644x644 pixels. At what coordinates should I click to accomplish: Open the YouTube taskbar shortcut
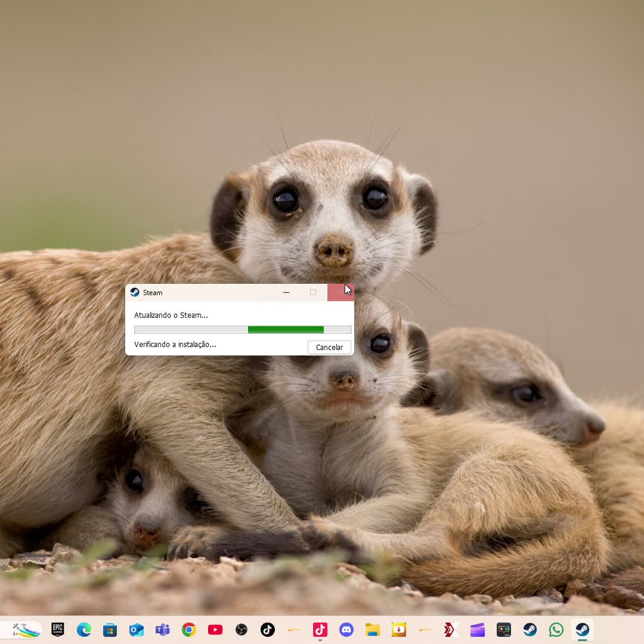tap(215, 630)
